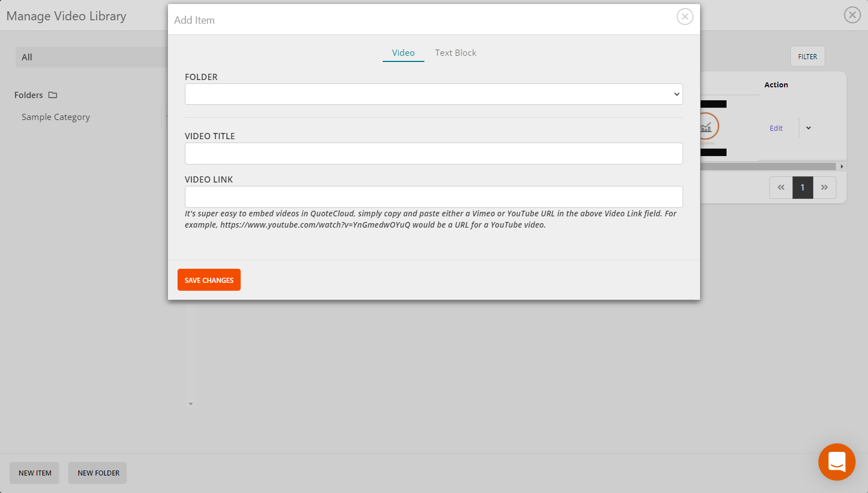The width and height of the screenshot is (868, 493).
Task: Go to next page with double-right arrow
Action: tap(825, 187)
